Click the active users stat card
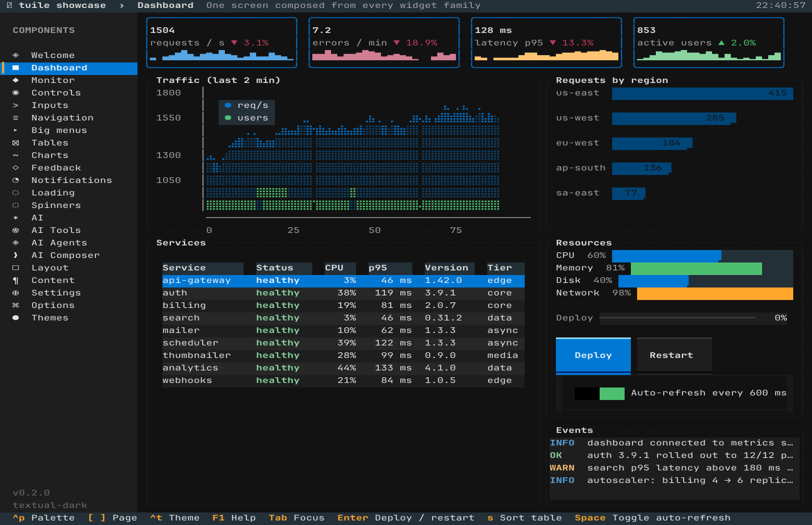The height and width of the screenshot is (525, 812). coord(709,43)
